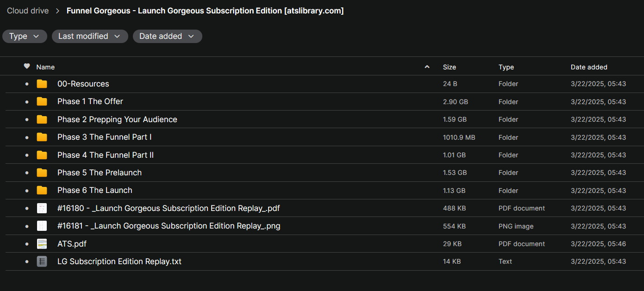The image size is (644, 291).
Task: Click text file icon for LG Subscription Edition Replay.txt
Action: pos(42,261)
